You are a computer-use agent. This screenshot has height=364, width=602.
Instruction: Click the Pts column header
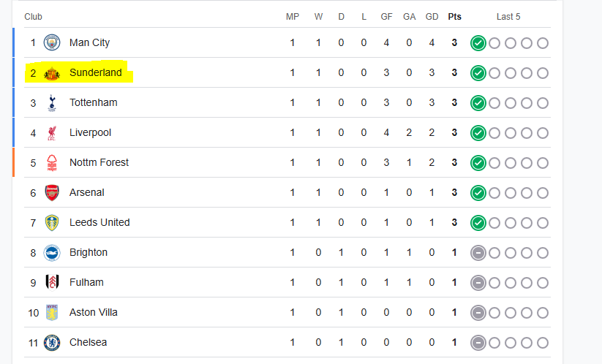tap(454, 17)
